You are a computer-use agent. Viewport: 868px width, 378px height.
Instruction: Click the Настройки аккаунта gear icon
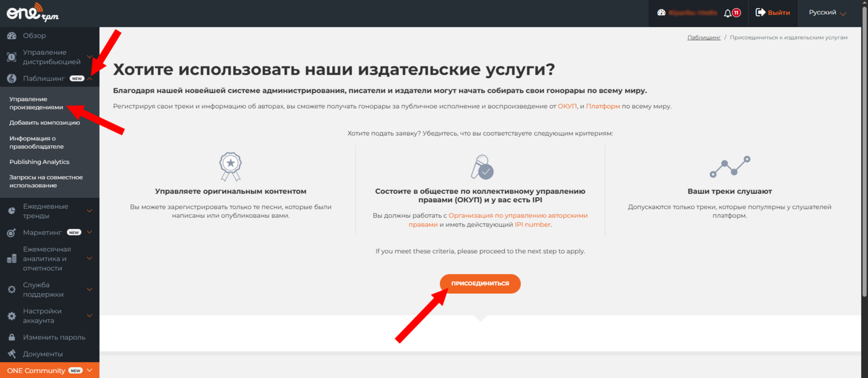click(x=12, y=316)
